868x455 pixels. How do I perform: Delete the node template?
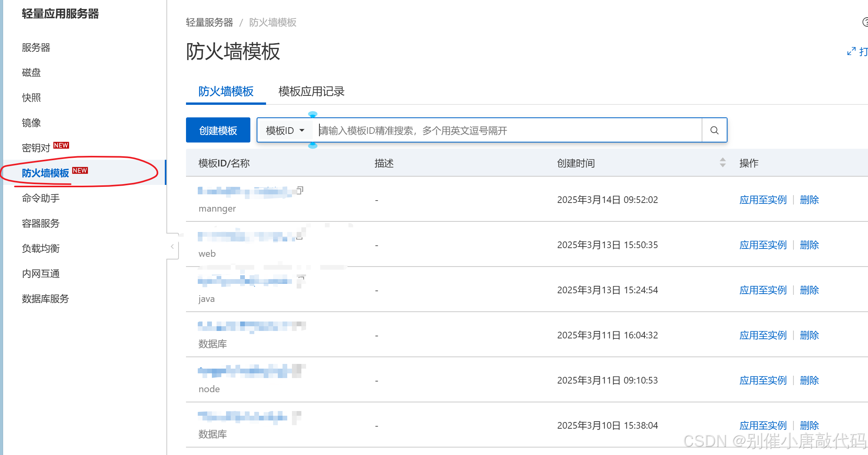[809, 380]
